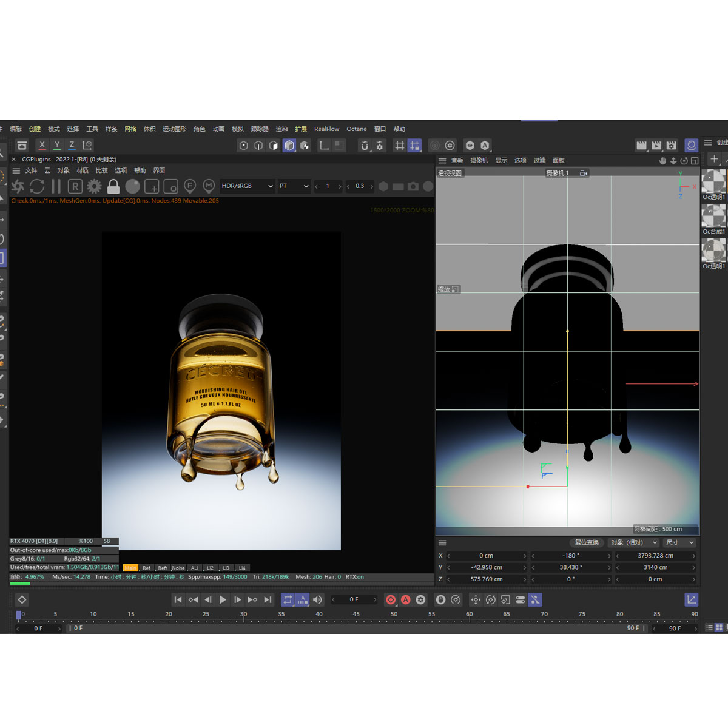Expand the 对象 (相对) coordinate mode dropdown
The height and width of the screenshot is (728, 728).
pyautogui.click(x=634, y=542)
